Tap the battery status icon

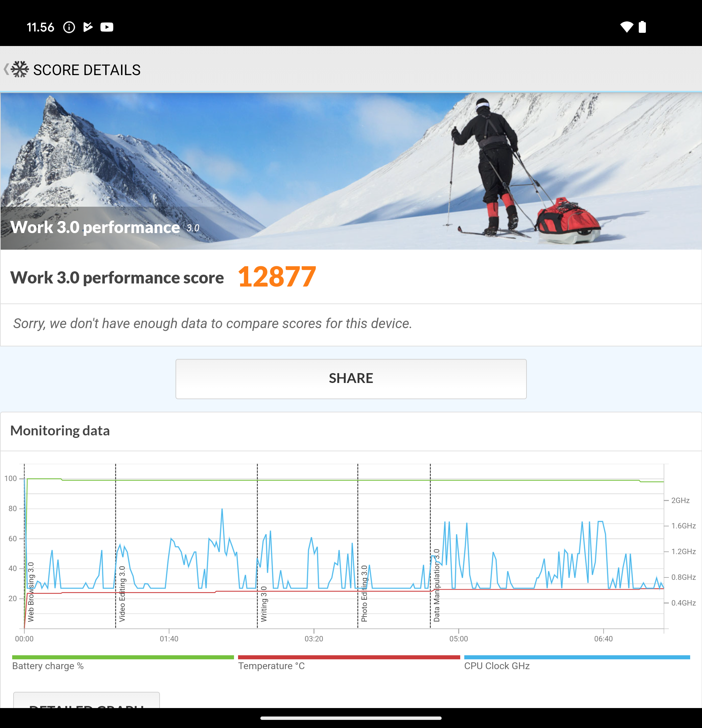(x=642, y=27)
